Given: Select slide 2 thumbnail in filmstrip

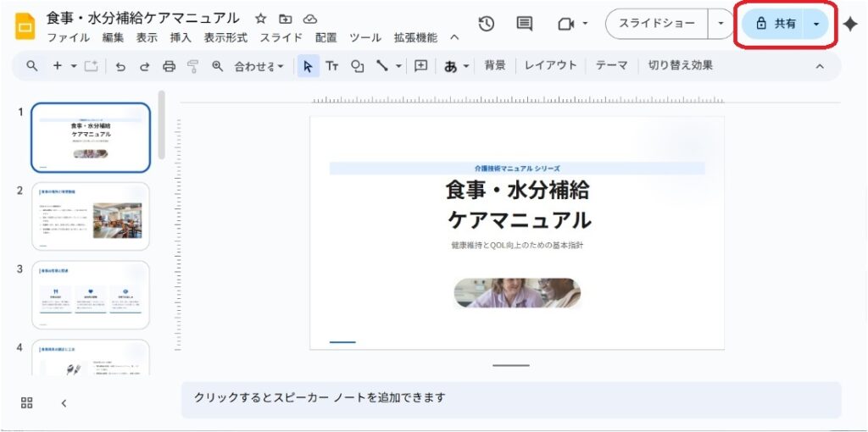Looking at the screenshot, I should [x=91, y=216].
